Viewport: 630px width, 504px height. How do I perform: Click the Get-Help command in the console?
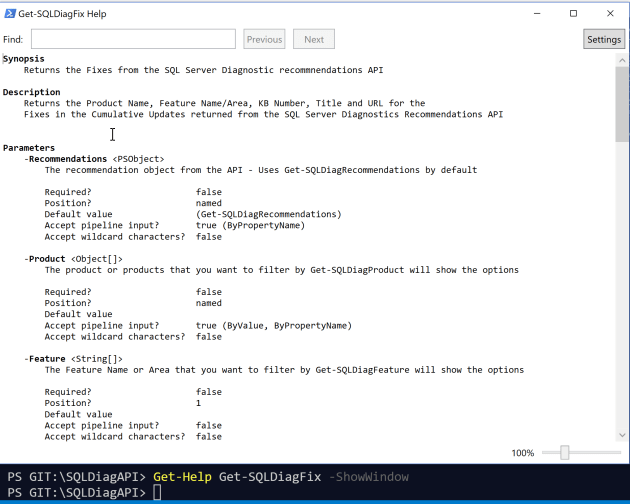click(182, 477)
